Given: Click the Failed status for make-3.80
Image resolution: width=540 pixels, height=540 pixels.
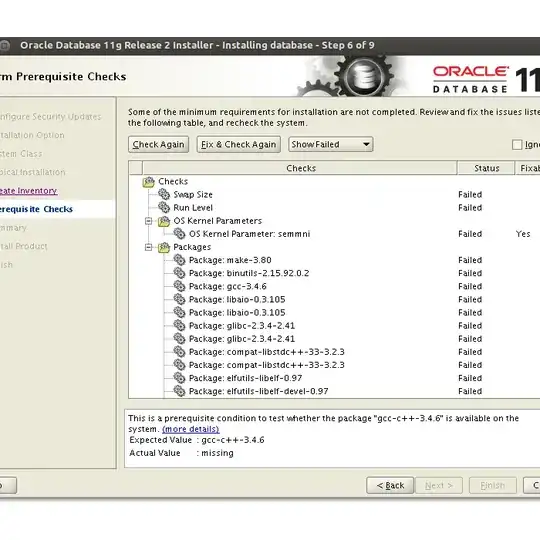Looking at the screenshot, I should (470, 260).
